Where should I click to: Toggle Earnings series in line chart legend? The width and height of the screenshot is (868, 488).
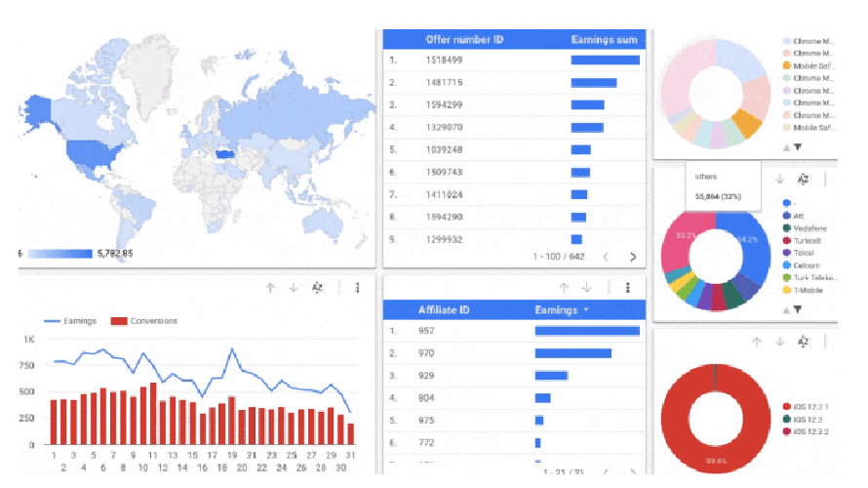[x=70, y=321]
